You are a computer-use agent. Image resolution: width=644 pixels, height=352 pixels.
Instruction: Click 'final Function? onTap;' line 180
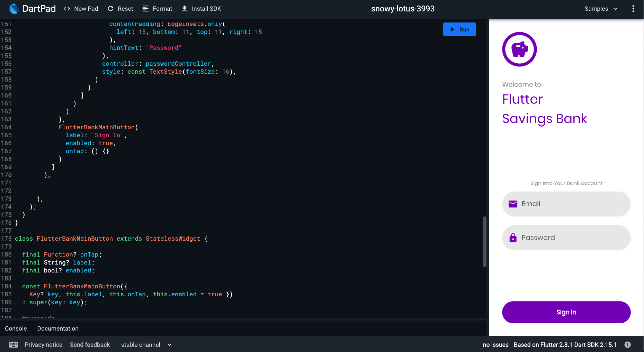pyautogui.click(x=62, y=254)
